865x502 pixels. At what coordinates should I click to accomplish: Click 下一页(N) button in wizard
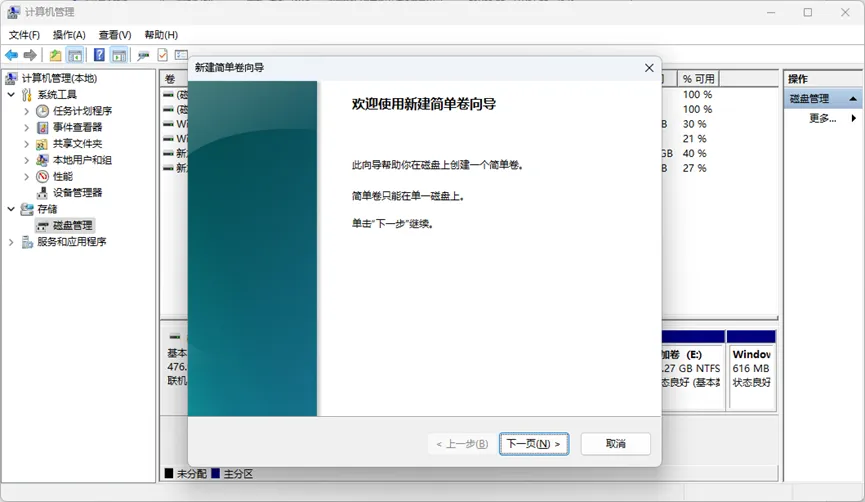(534, 444)
